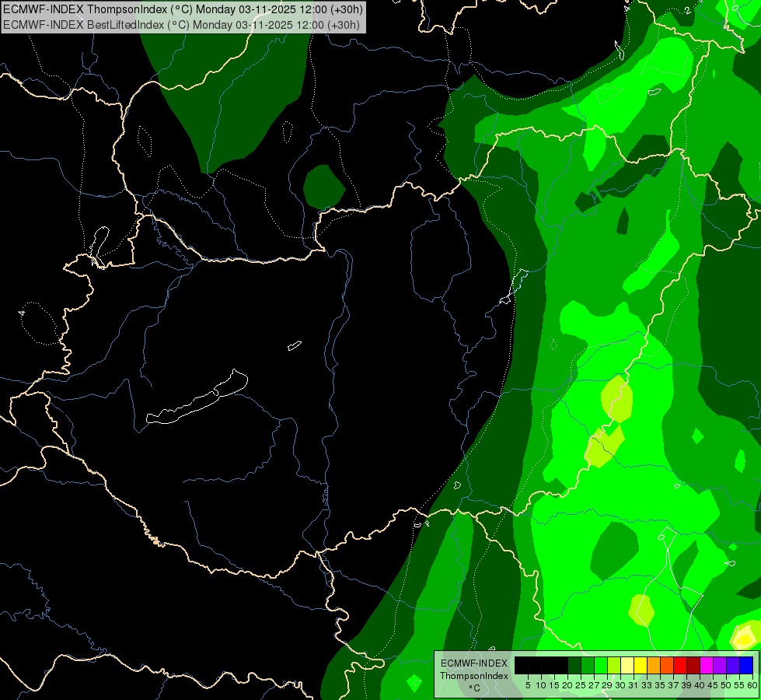
Task: Click the legend scale value '27'
Action: [x=594, y=685]
